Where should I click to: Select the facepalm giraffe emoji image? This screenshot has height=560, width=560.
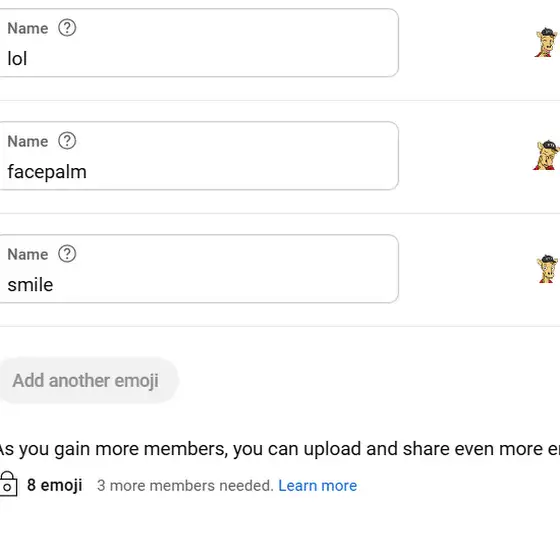(546, 155)
